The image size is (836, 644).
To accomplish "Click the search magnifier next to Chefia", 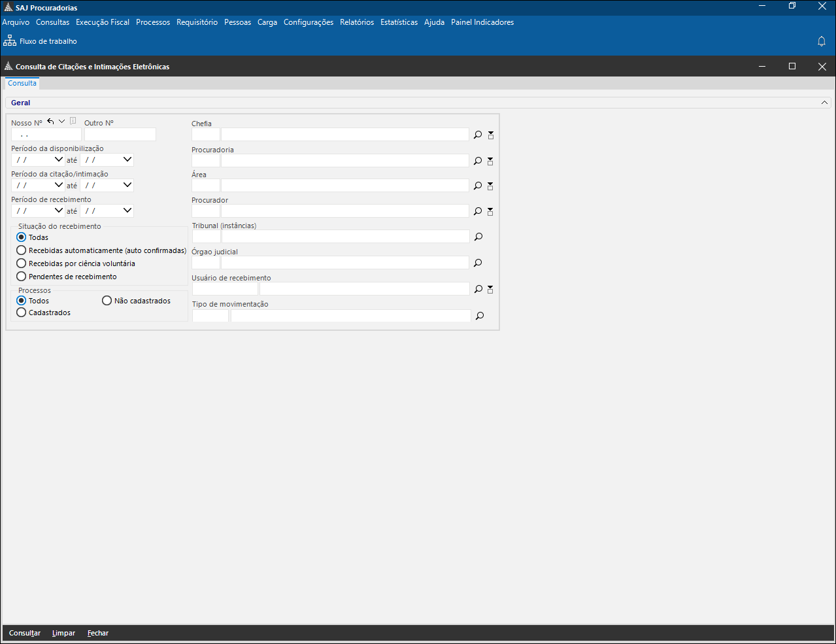I will (x=478, y=135).
